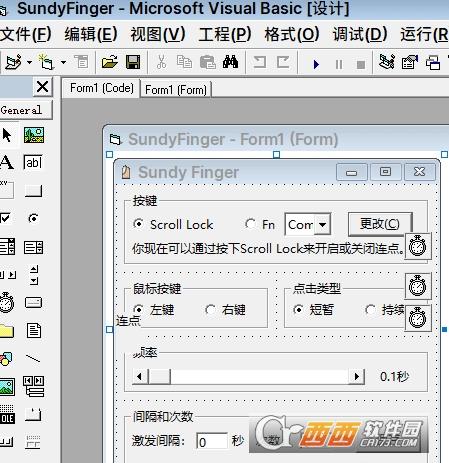449x463 pixels.
Task: Open the Form Layout Window icon
Action: [433, 62]
